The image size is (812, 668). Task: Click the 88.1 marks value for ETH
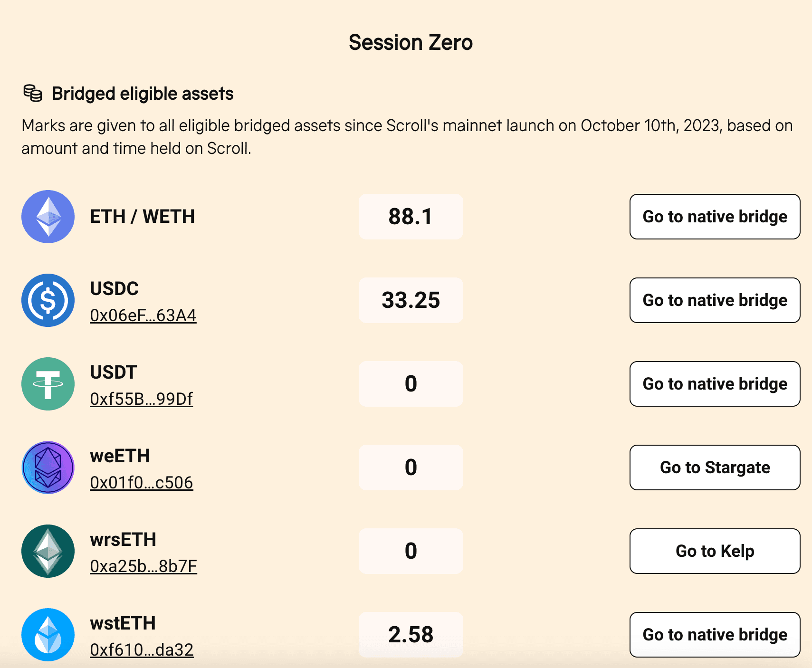pos(411,217)
